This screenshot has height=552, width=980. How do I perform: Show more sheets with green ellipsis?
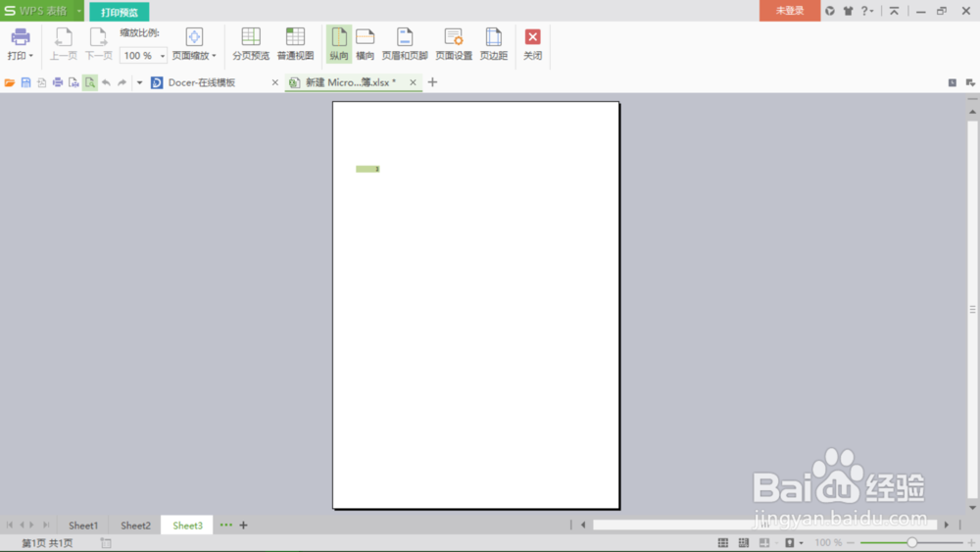(x=225, y=526)
